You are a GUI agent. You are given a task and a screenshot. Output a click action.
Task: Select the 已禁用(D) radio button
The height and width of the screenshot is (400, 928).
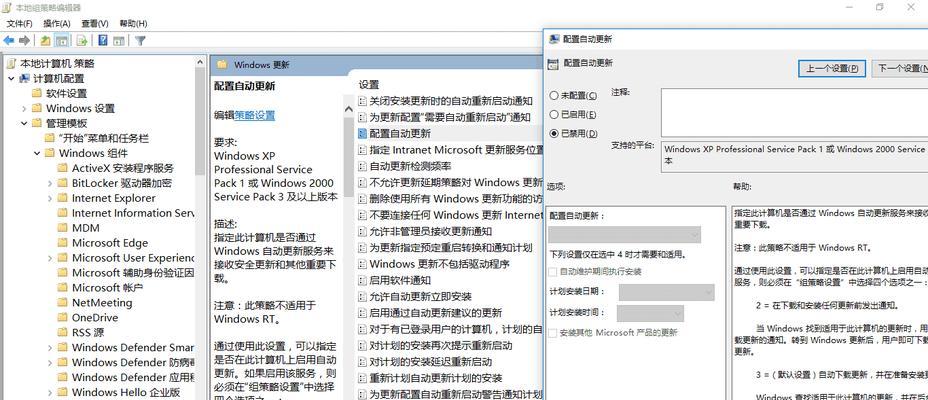pyautogui.click(x=554, y=134)
